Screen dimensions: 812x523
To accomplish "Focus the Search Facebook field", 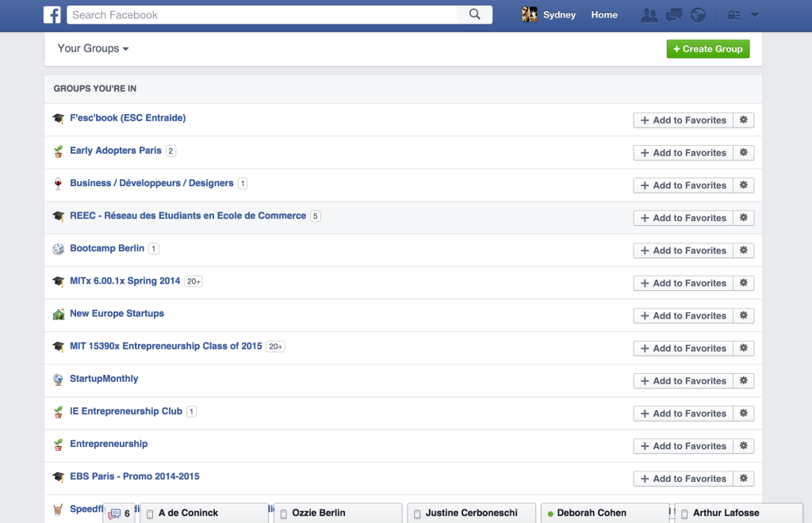I will pyautogui.click(x=262, y=14).
